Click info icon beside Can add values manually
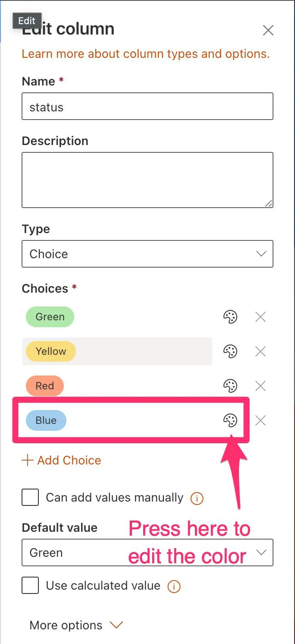The width and height of the screenshot is (295, 644). point(197,499)
